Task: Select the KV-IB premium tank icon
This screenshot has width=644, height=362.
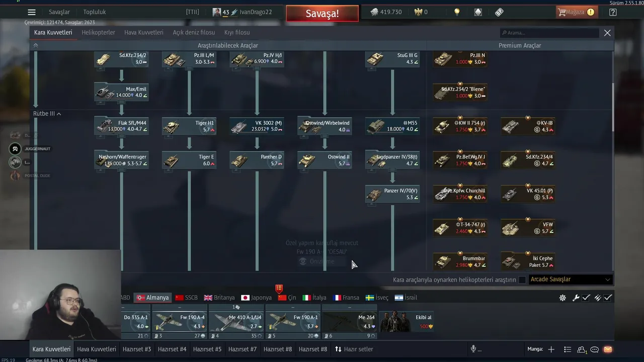Action: tap(511, 126)
